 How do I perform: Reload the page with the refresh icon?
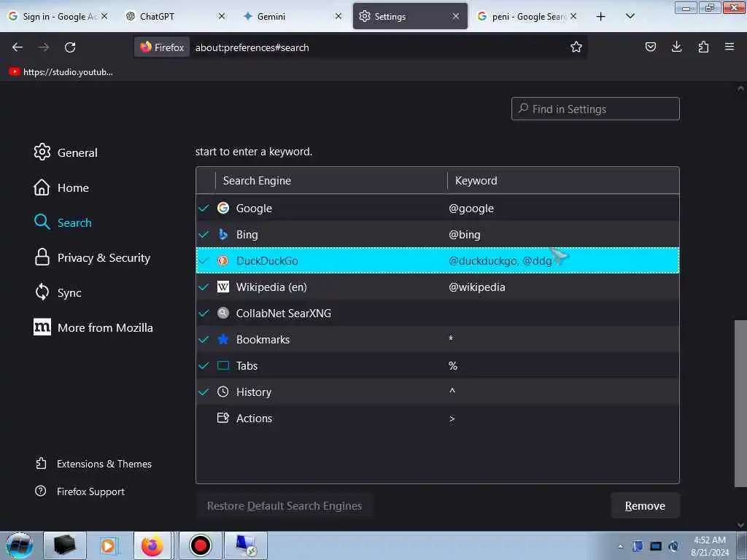coord(70,47)
